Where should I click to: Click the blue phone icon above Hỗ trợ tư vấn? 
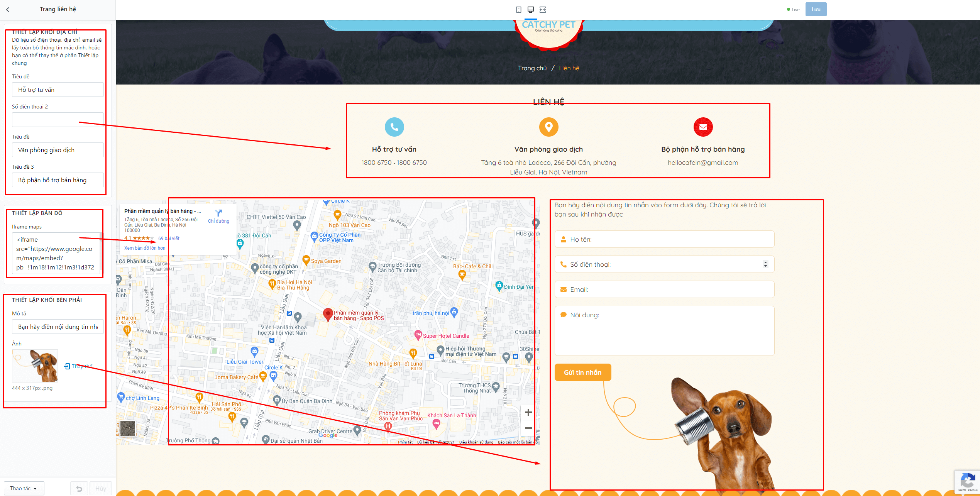click(x=394, y=127)
